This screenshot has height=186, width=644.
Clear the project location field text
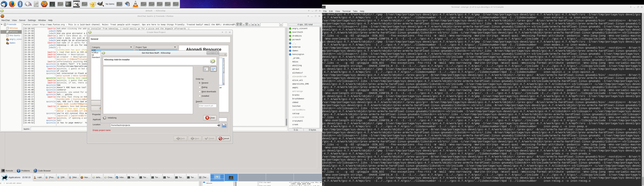tap(219, 125)
